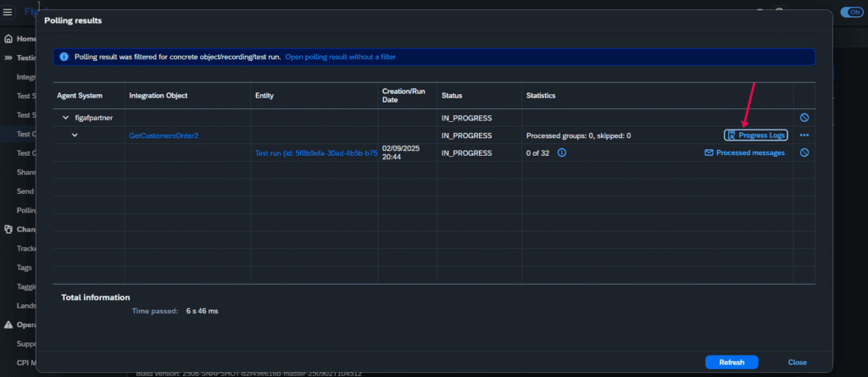Viewport: 868px width, 377px height.
Task: Click 'Processed groups: 0, skipped: 0' text
Action: click(578, 136)
